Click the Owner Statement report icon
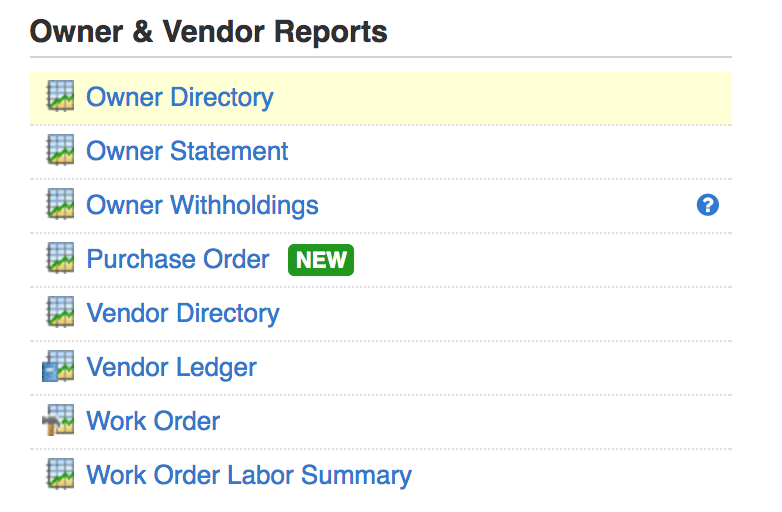Viewport: 782px width, 512px height. (x=60, y=151)
